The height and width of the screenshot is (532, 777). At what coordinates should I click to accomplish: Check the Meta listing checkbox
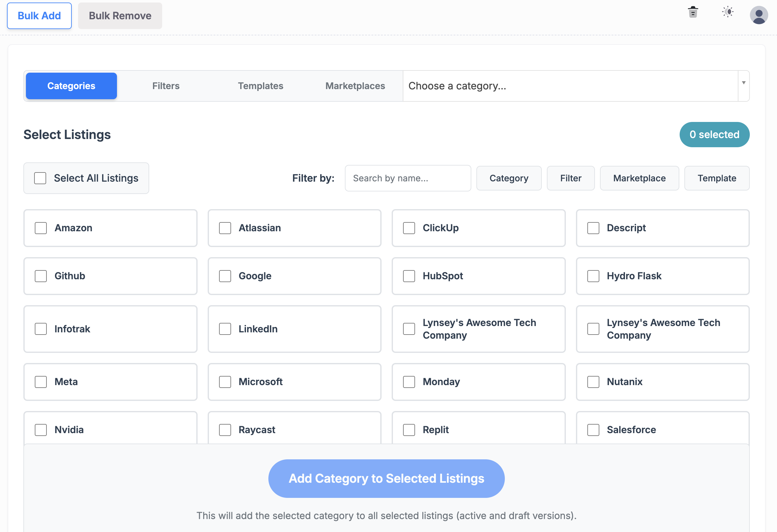pyautogui.click(x=41, y=382)
